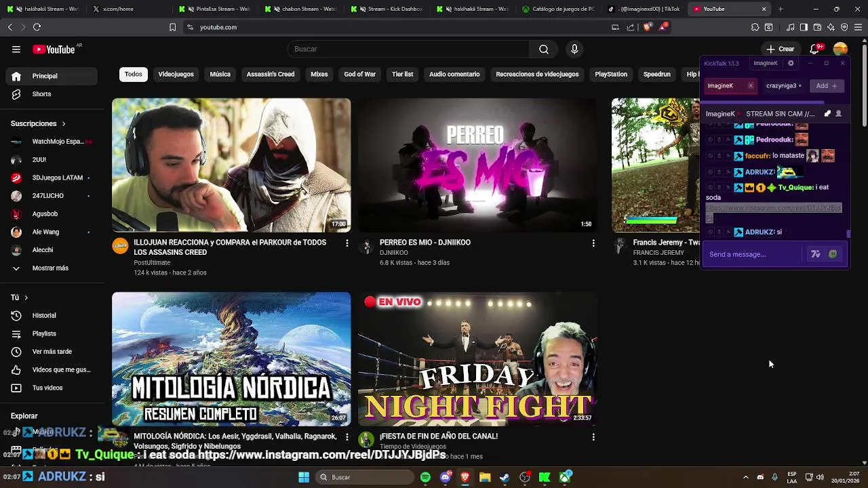Viewport: 868px width, 488px height.
Task: Open Brave Shields lion icon
Action: pyautogui.click(x=647, y=27)
